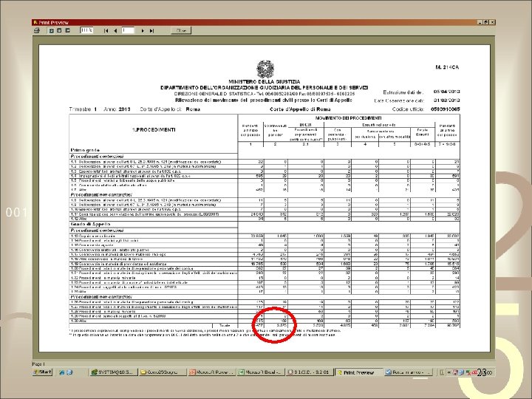
Task: Click the Print icon in the toolbar
Action: coord(37,30)
